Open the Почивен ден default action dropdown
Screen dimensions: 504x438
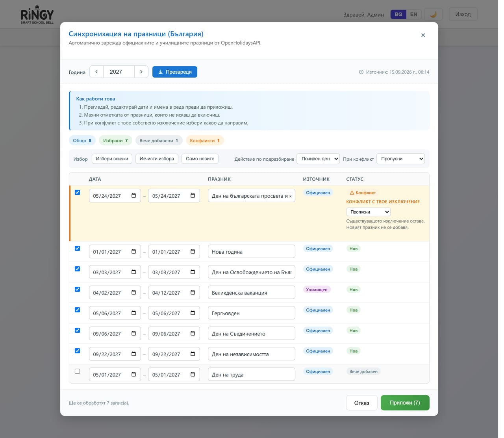click(x=318, y=159)
